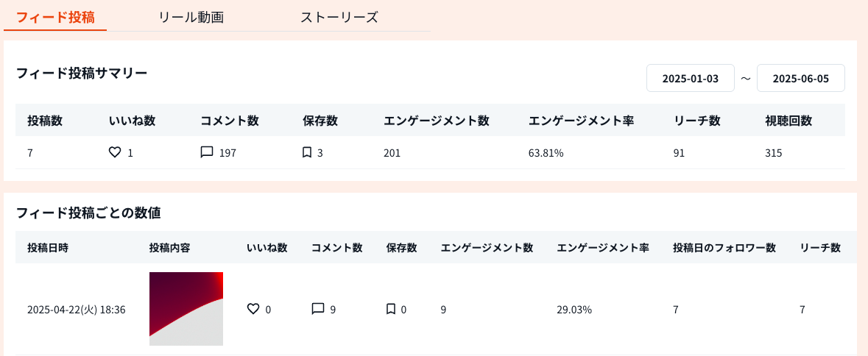This screenshot has height=356, width=868.
Task: Click the bookmark icon in post row
Action: tap(391, 309)
